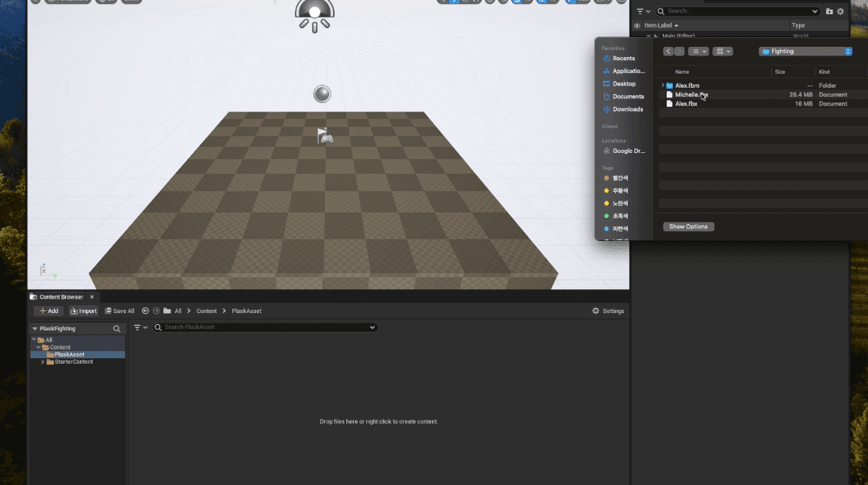Select Desktop in the Finder sidebar
This screenshot has width=868, height=485.
[623, 83]
